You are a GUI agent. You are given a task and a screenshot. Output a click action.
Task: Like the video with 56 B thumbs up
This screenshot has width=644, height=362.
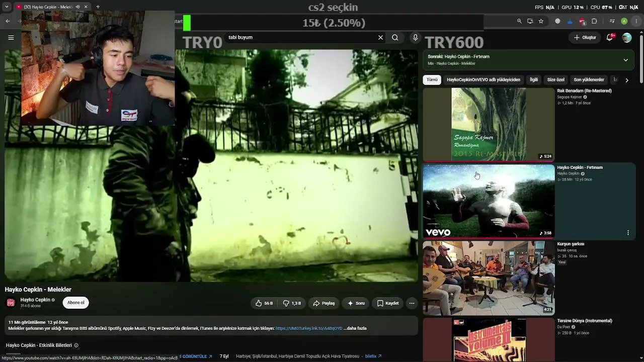pos(264,303)
